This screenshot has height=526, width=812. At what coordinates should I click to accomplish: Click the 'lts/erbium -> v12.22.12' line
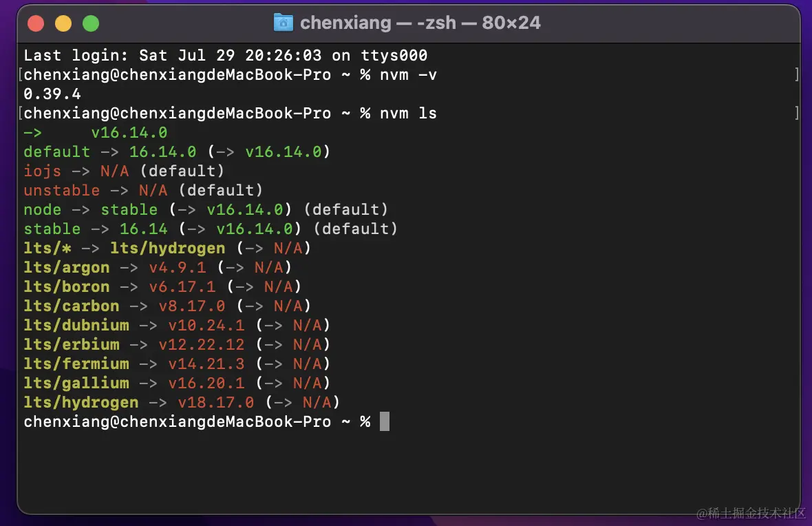point(177,344)
